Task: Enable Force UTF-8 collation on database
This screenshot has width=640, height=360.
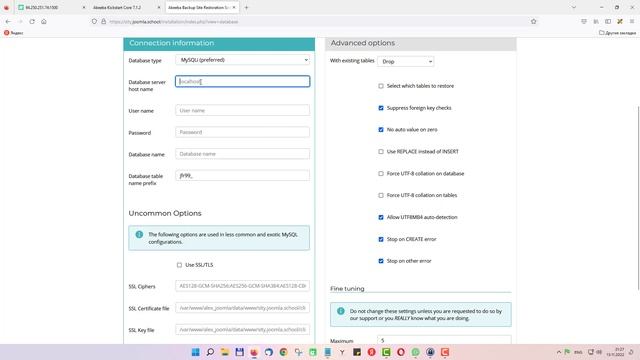Action: coord(381,173)
